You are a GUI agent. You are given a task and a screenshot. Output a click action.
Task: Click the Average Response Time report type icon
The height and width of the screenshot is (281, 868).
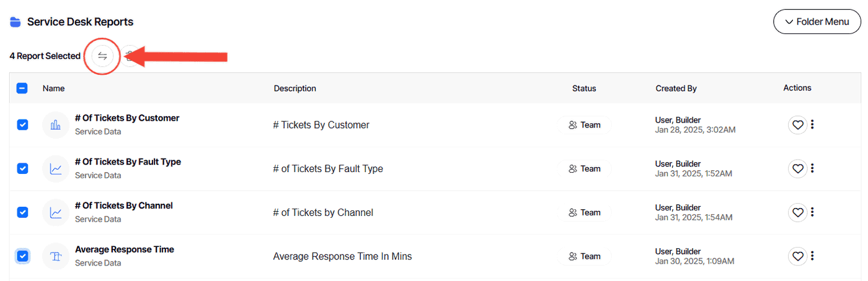(56, 256)
